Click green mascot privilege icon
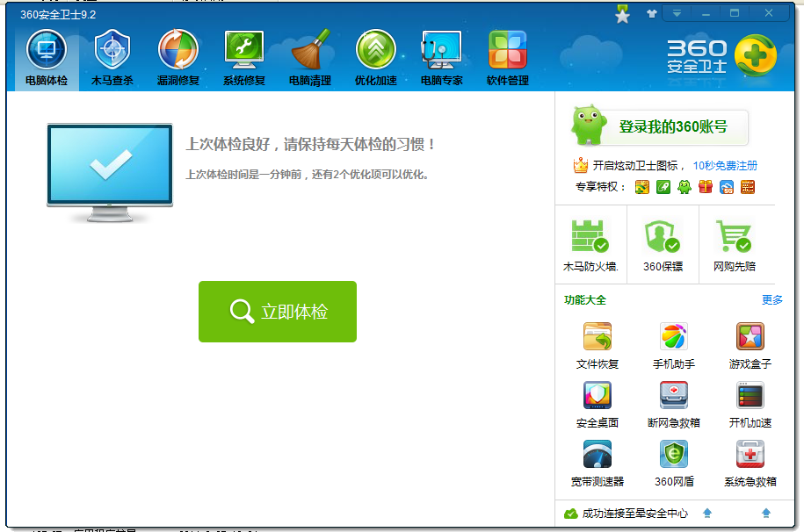The width and height of the screenshot is (804, 532). [684, 187]
